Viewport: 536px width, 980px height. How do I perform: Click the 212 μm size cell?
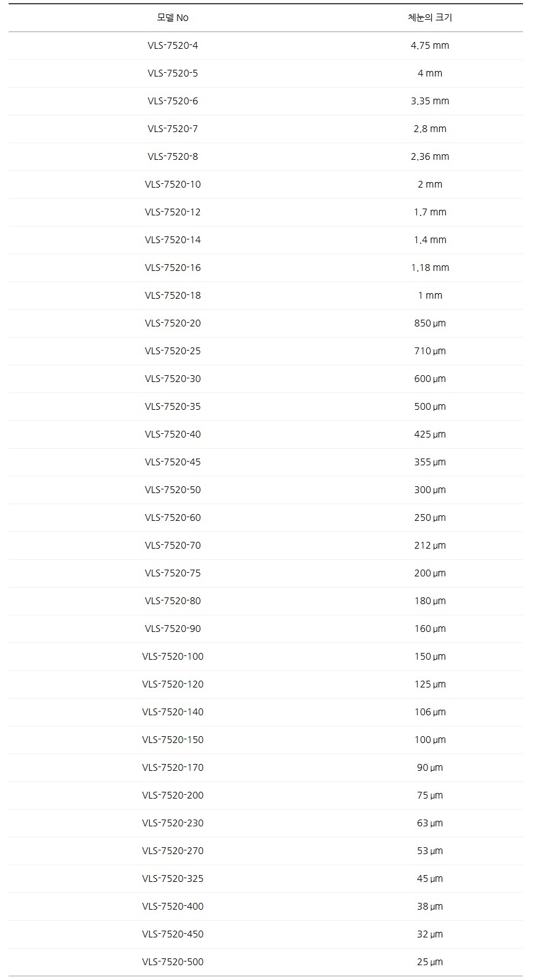(430, 546)
